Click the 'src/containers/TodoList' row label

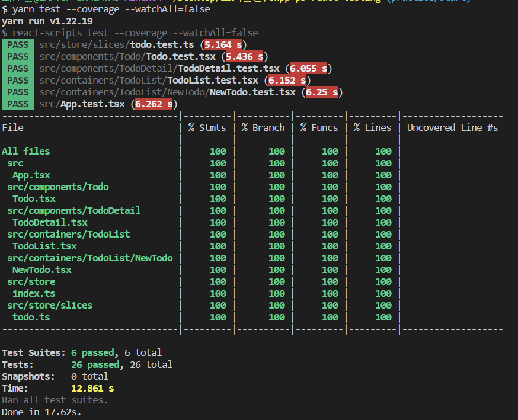coord(68,235)
